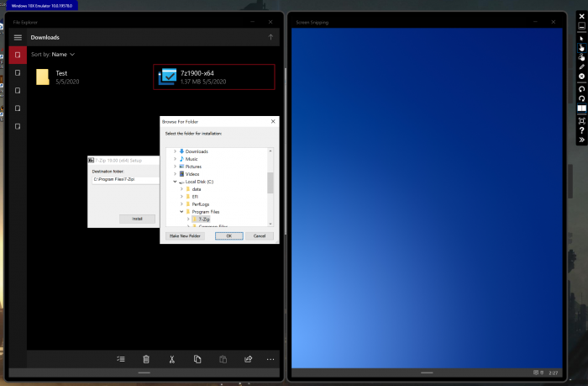Select multi-touch input mode

point(581,57)
